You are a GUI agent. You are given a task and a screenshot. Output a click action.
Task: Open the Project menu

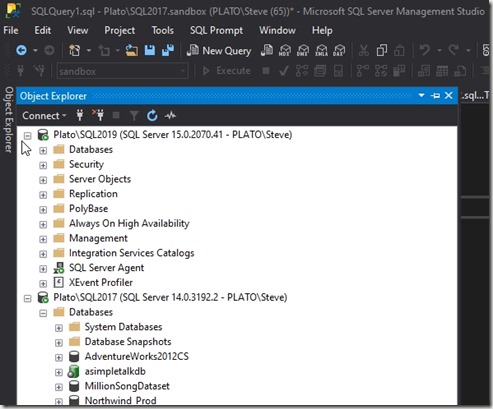120,30
